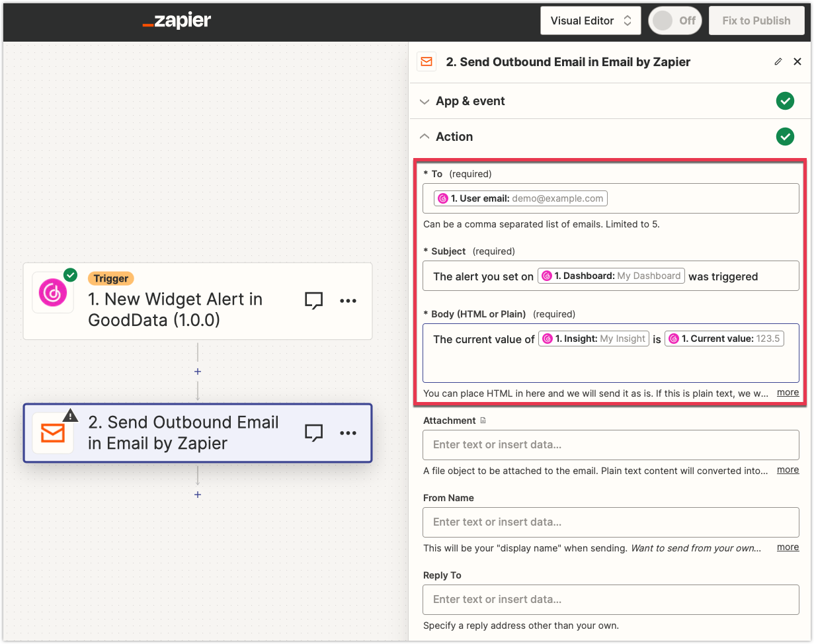This screenshot has width=814, height=644.
Task: Click 'Specify a reply address' hint text
Action: click(x=521, y=625)
